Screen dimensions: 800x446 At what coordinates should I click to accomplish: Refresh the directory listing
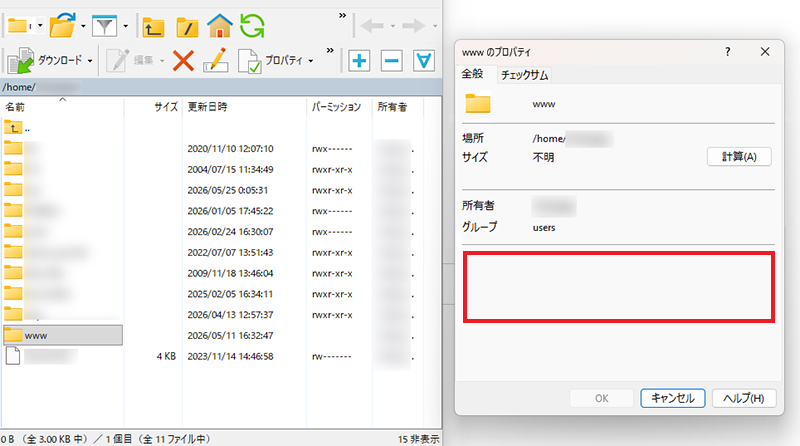(253, 26)
